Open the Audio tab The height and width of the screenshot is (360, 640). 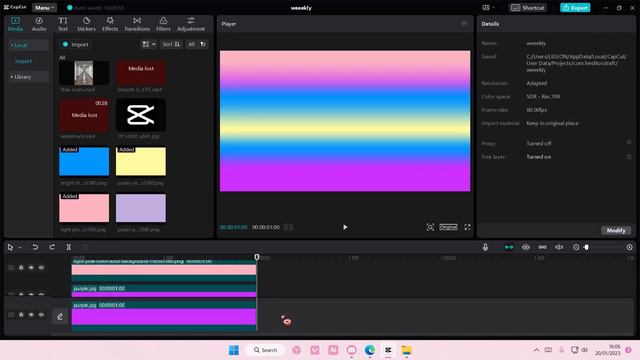(39, 24)
